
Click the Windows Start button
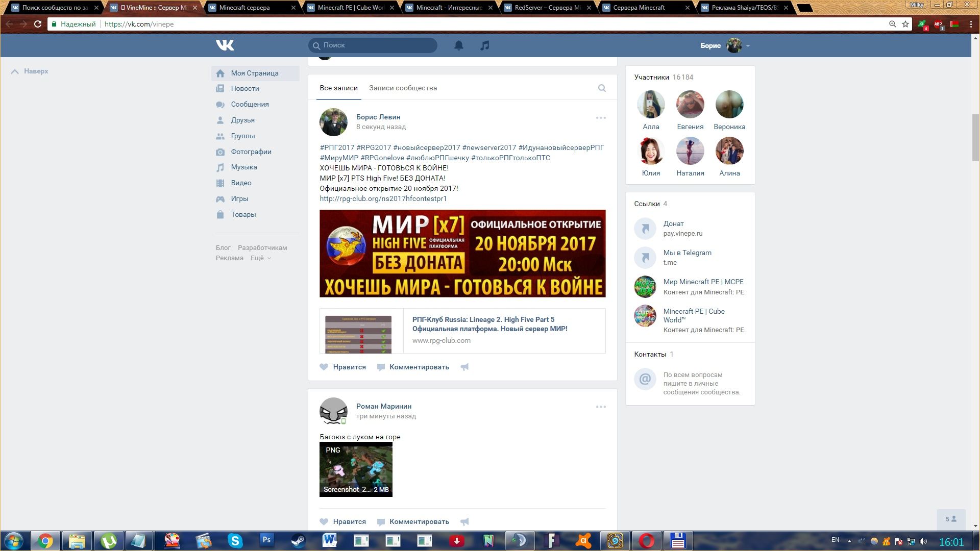[14, 541]
